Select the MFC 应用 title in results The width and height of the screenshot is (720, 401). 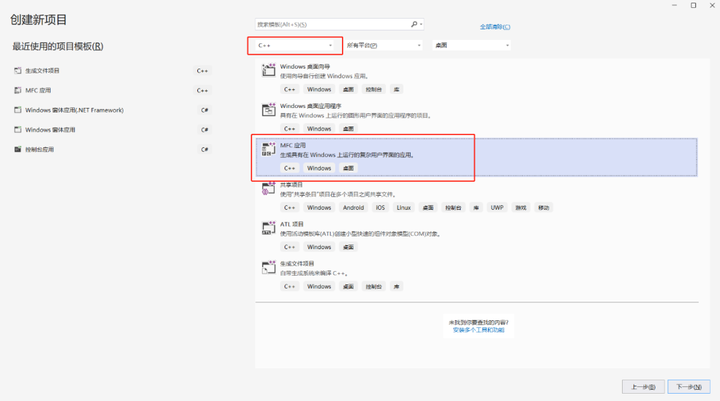click(293, 145)
